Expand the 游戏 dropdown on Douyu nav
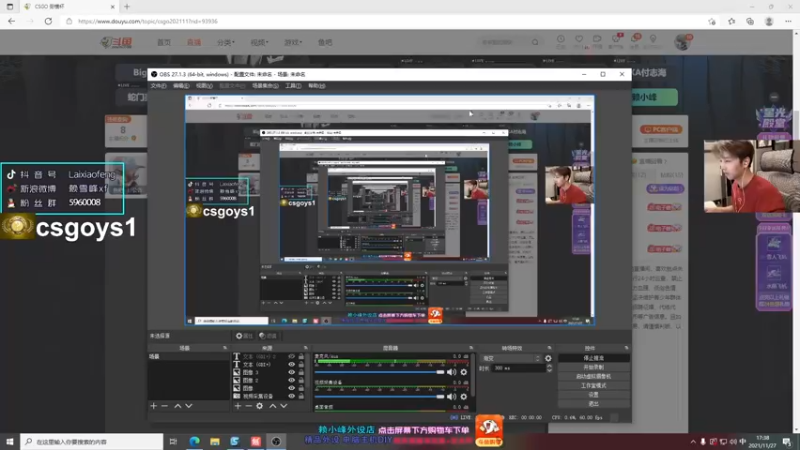This screenshot has height=450, width=800. point(293,42)
